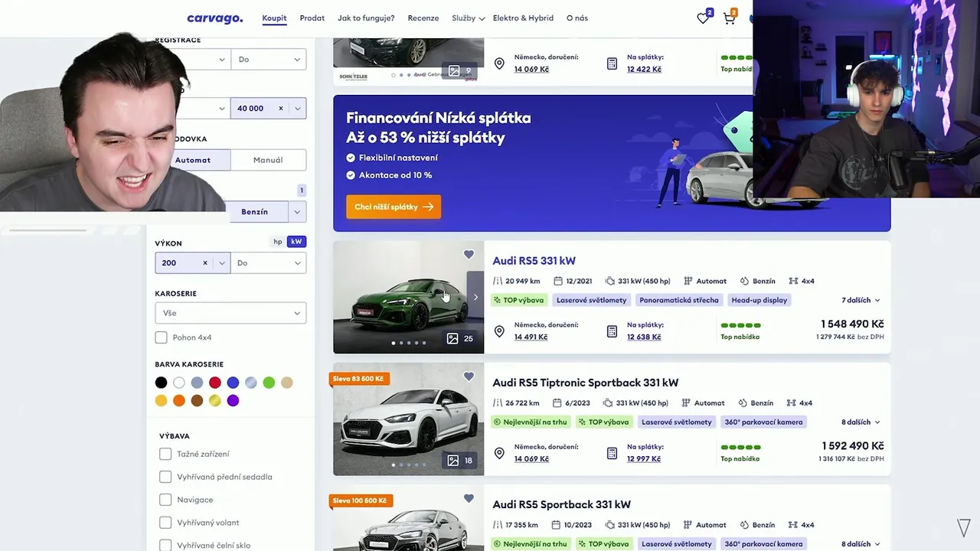Open image gallery icon showing 25 photos
Image resolution: width=980 pixels, height=551 pixels.
click(x=460, y=338)
